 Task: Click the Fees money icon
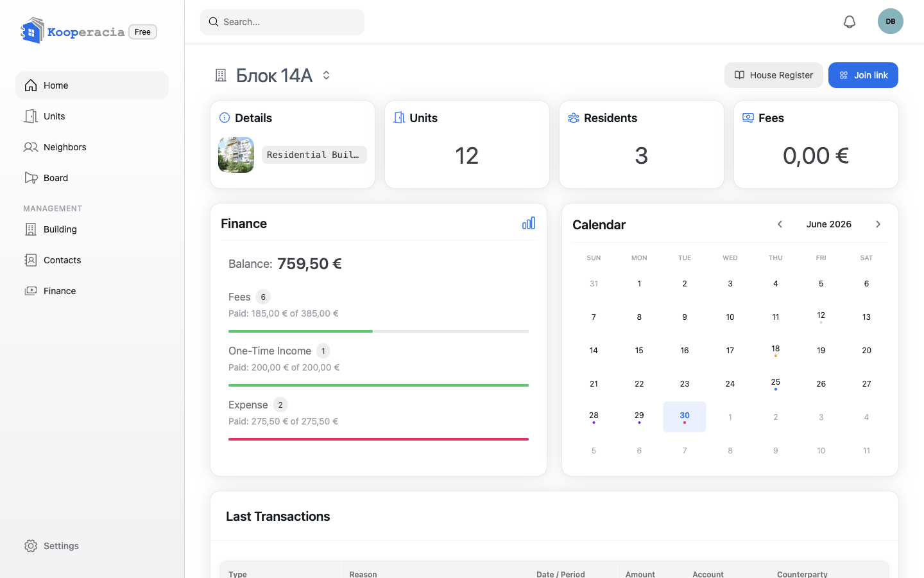coord(748,118)
